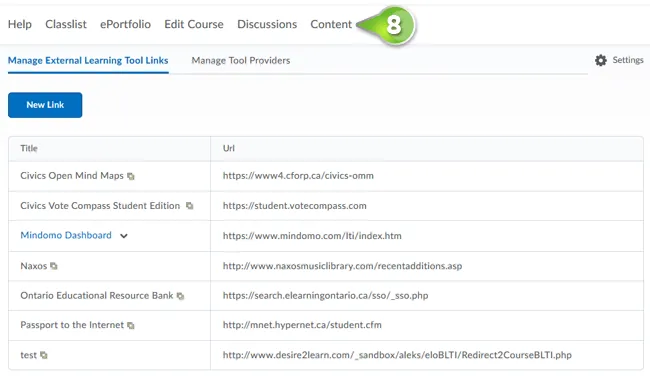The height and width of the screenshot is (381, 650).
Task: Open the Discussions menu item
Action: pos(267,24)
